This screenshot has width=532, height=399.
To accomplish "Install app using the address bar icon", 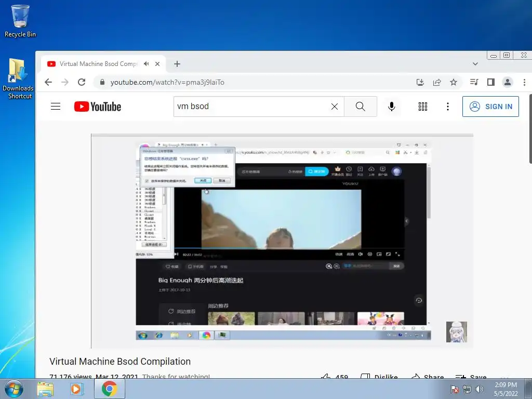I will [420, 82].
